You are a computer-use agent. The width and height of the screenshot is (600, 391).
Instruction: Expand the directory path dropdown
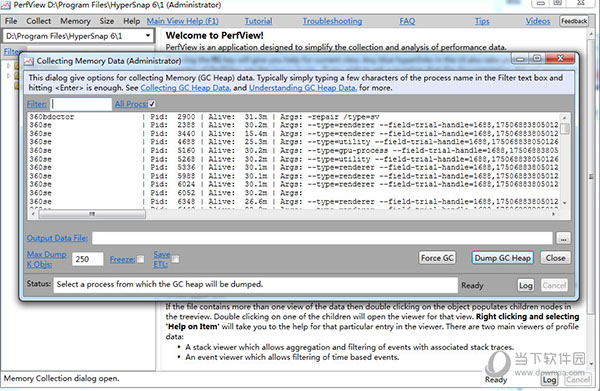tap(148, 36)
